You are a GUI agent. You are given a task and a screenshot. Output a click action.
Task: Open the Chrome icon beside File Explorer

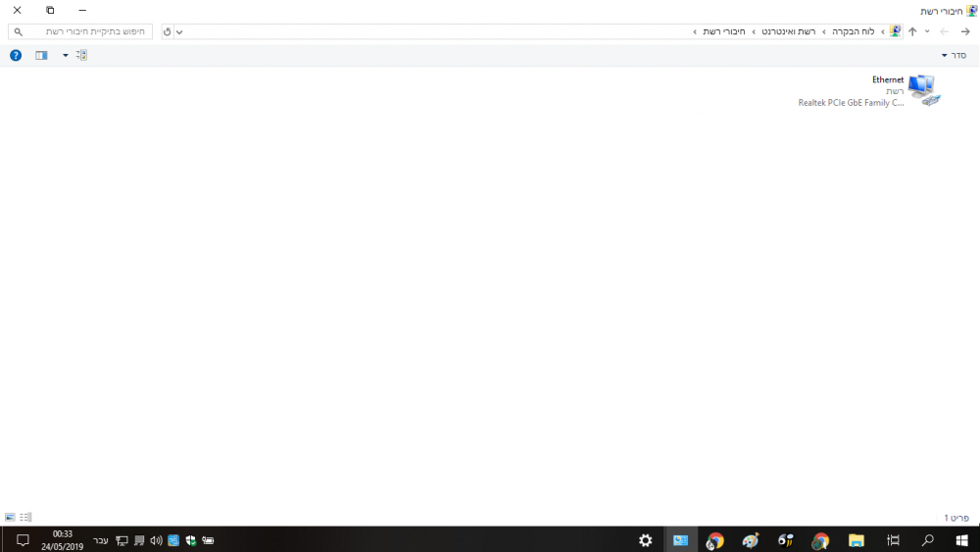pos(820,540)
